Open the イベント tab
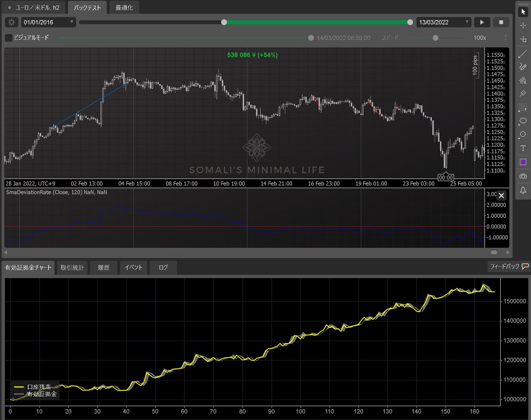This screenshot has width=531, height=420. pyautogui.click(x=134, y=268)
